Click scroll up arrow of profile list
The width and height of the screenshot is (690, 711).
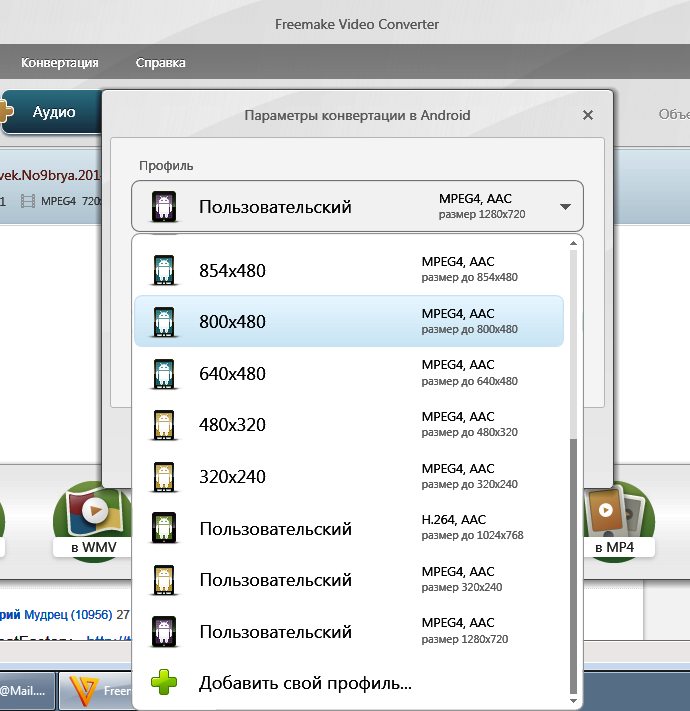[x=573, y=243]
